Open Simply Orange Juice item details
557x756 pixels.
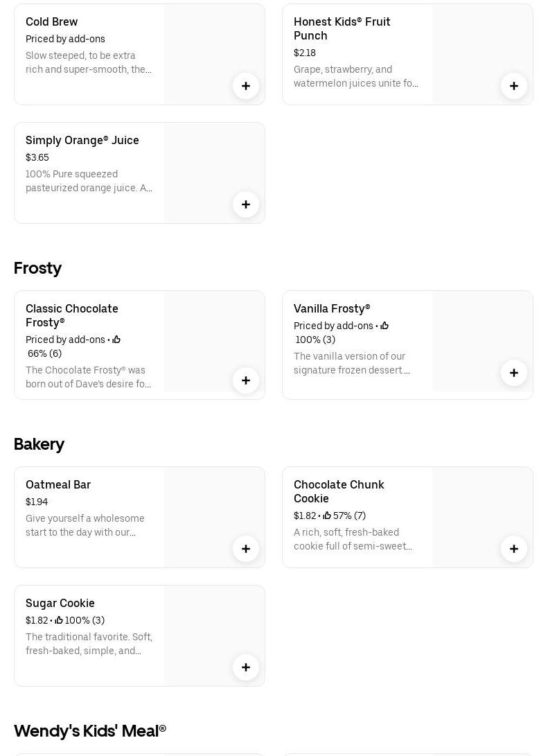(82, 141)
